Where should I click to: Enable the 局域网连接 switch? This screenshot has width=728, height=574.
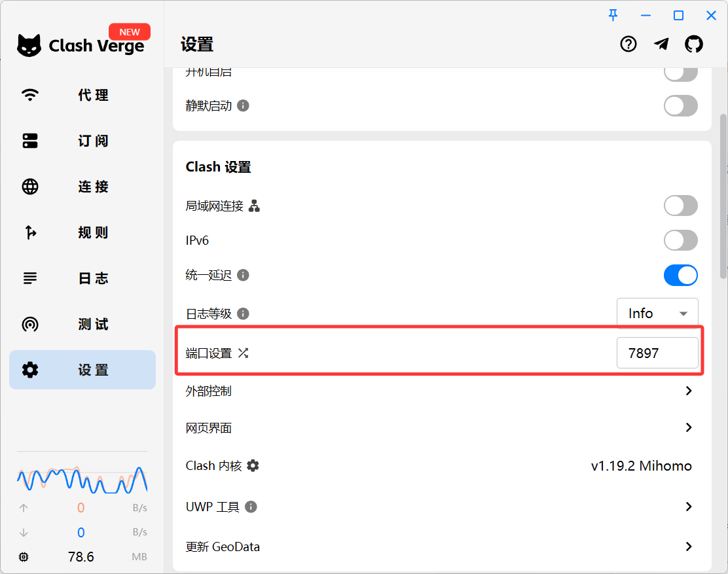[681, 206]
